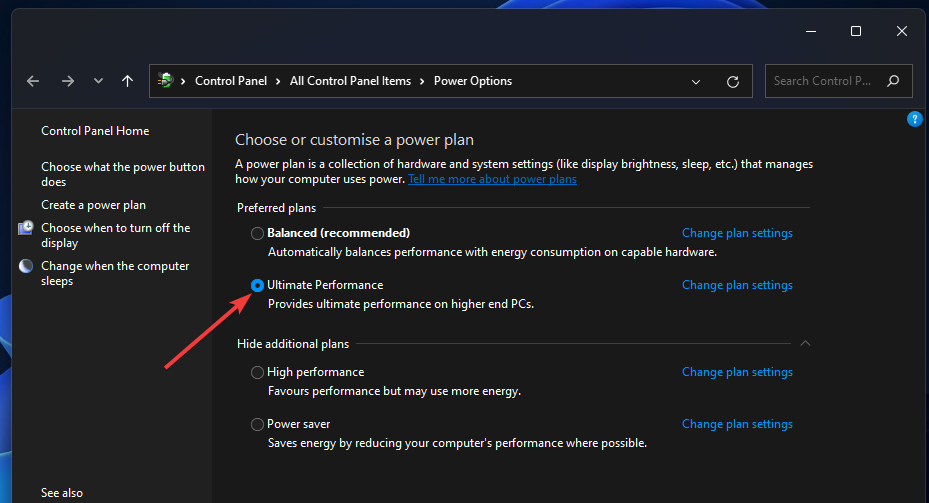The height and width of the screenshot is (503, 929).
Task: Click the Forward navigation arrow
Action: [67, 81]
